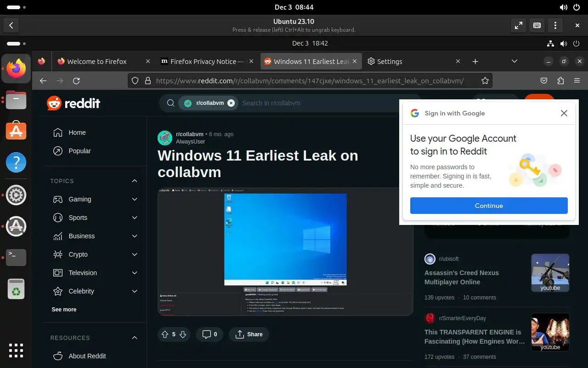Viewport: 588px width, 368px height.
Task: Click the Reddit logo
Action: coord(73,103)
